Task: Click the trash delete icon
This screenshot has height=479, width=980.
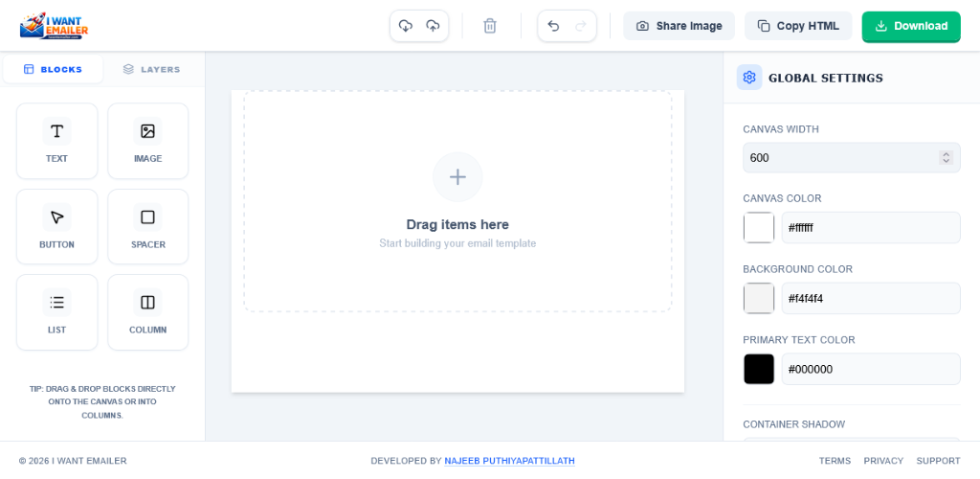Action: click(x=490, y=26)
